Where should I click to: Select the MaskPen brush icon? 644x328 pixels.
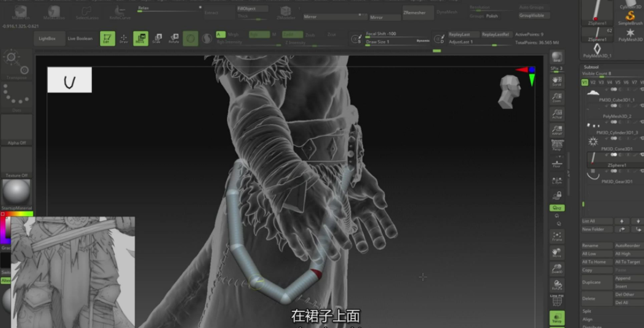20,12
